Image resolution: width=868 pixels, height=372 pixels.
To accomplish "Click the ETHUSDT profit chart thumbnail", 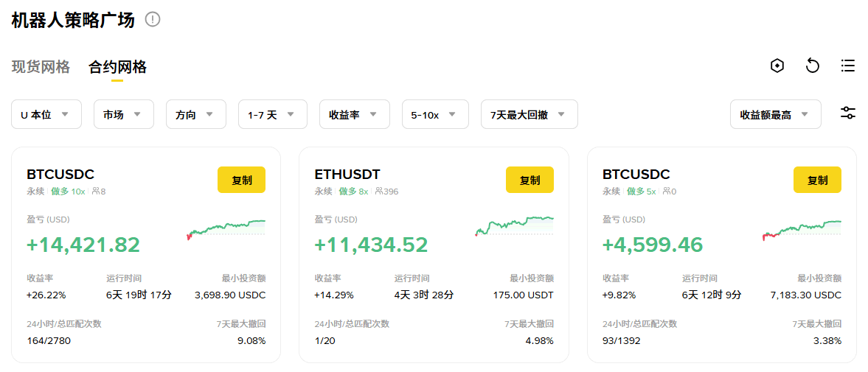I will tap(514, 225).
